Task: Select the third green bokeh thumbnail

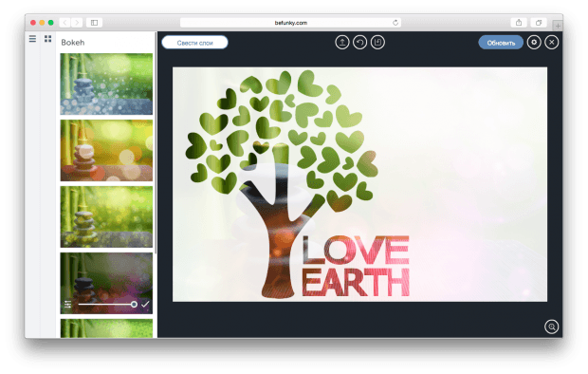Action: (106, 216)
